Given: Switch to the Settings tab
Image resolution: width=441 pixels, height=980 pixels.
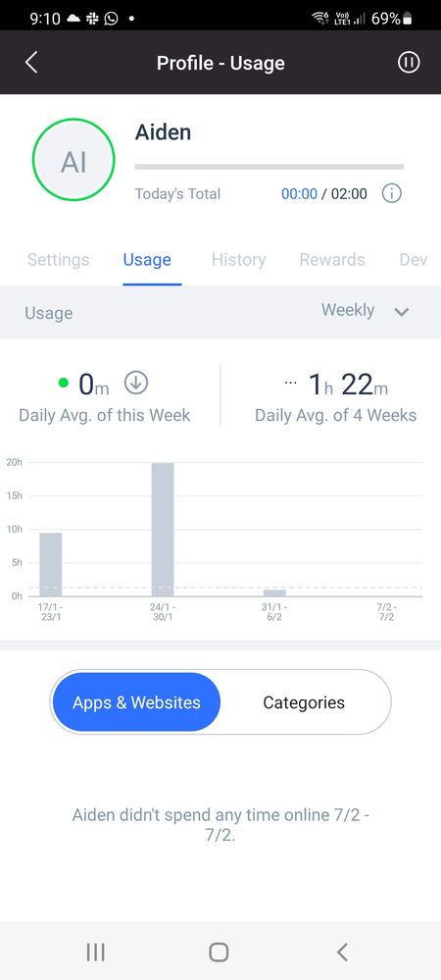Looking at the screenshot, I should click(x=58, y=259).
